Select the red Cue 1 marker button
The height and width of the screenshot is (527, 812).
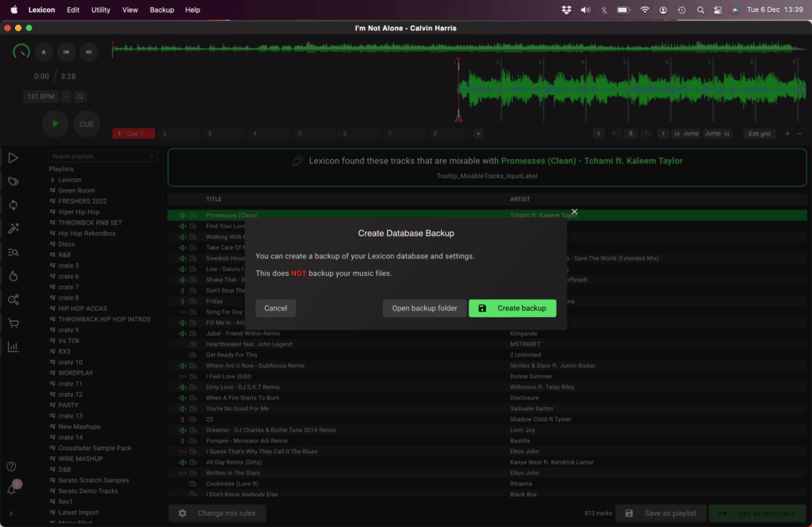tap(133, 134)
